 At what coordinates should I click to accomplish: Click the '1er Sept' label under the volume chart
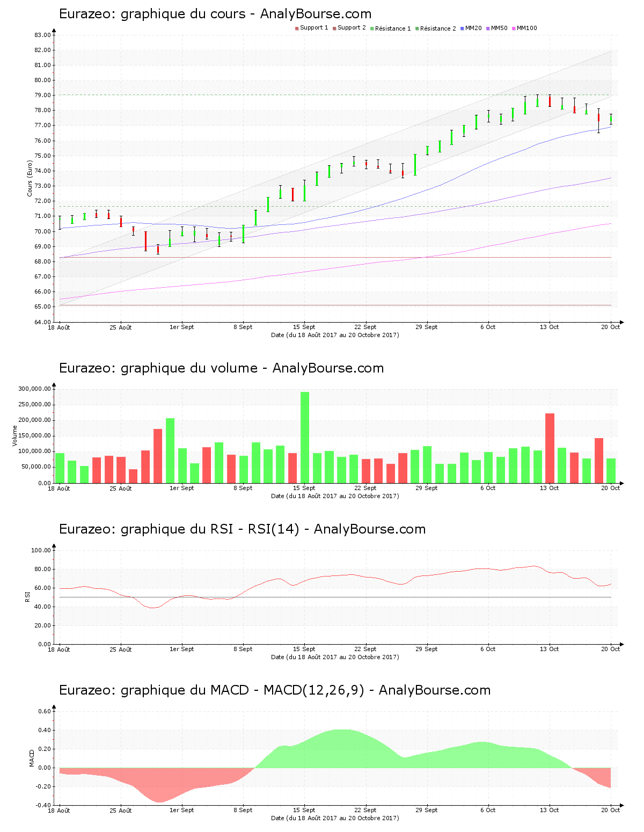[182, 488]
